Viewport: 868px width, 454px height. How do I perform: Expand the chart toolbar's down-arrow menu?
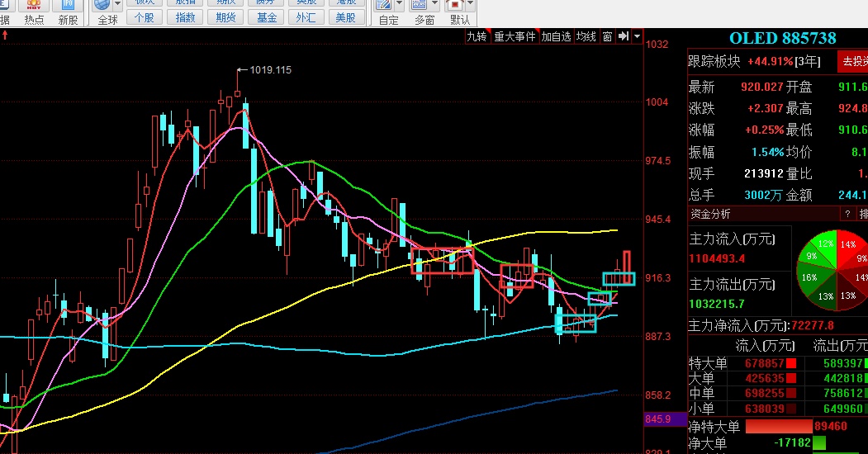(x=638, y=36)
